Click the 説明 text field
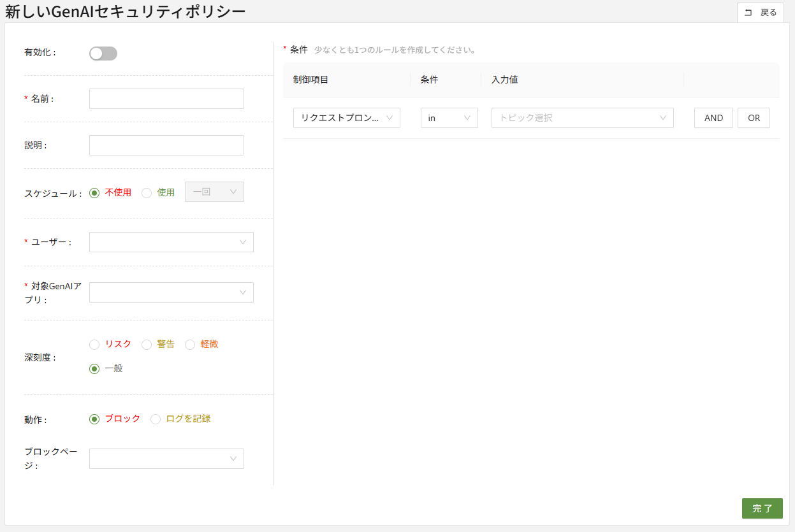This screenshot has height=532, width=795. (166, 145)
